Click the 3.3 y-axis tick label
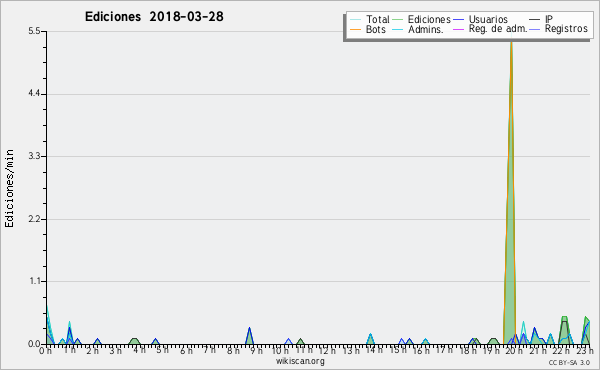The width and height of the screenshot is (600, 370). pyautogui.click(x=34, y=156)
